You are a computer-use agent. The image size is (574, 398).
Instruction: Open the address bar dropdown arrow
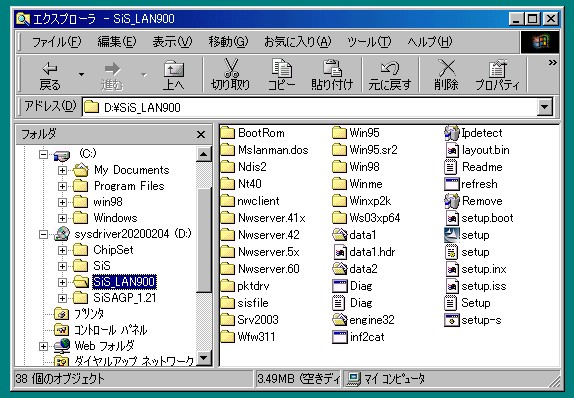point(544,107)
